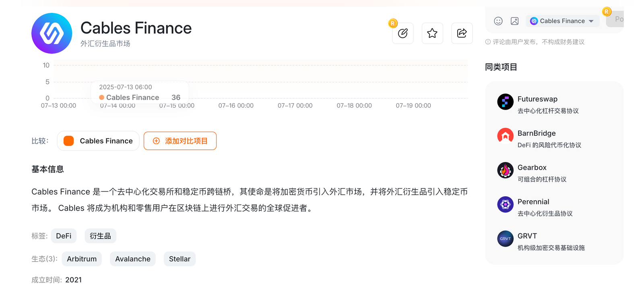Viewport: 644px width, 297px height.
Task: Click the info icon beside the comment disclaimer
Action: tap(488, 42)
